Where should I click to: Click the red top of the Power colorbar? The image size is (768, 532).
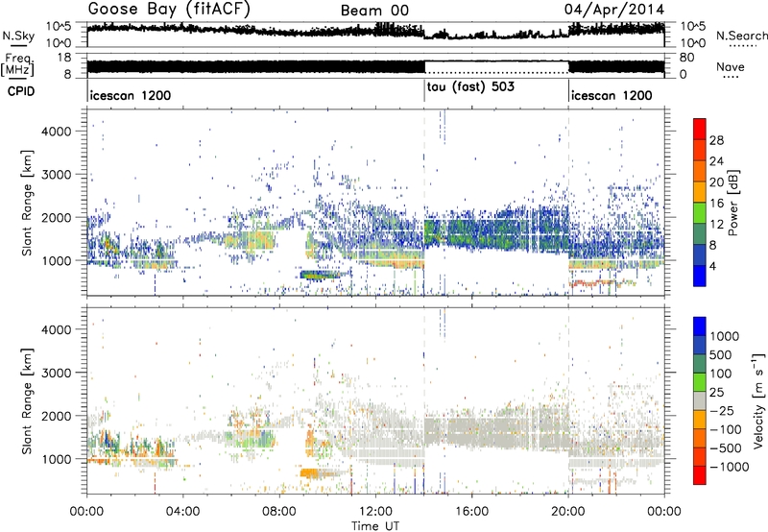(x=700, y=130)
